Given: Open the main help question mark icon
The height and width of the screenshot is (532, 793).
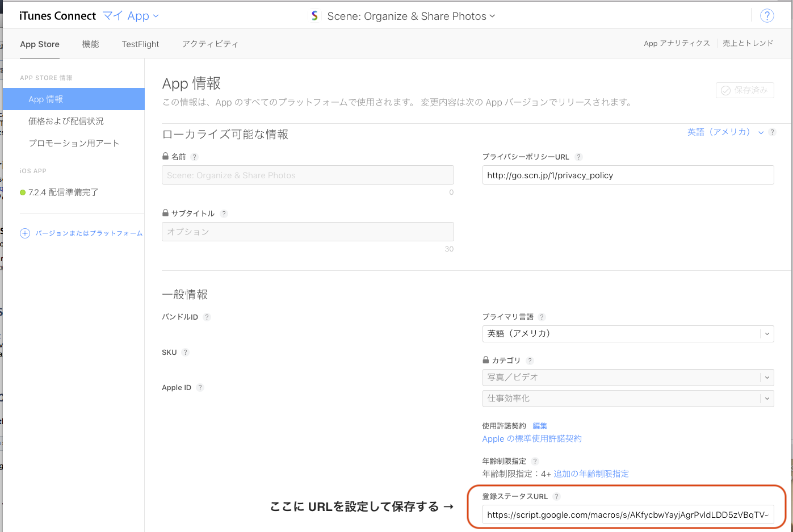Looking at the screenshot, I should click(767, 15).
